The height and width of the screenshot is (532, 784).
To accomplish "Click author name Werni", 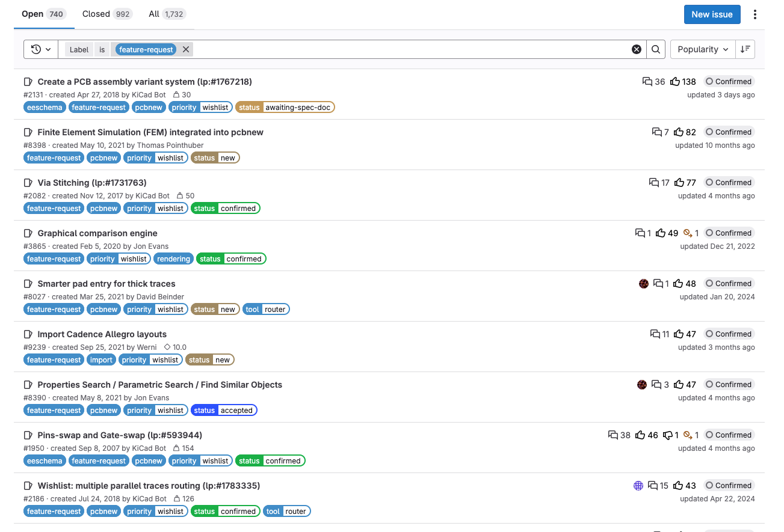I will (x=146, y=347).
